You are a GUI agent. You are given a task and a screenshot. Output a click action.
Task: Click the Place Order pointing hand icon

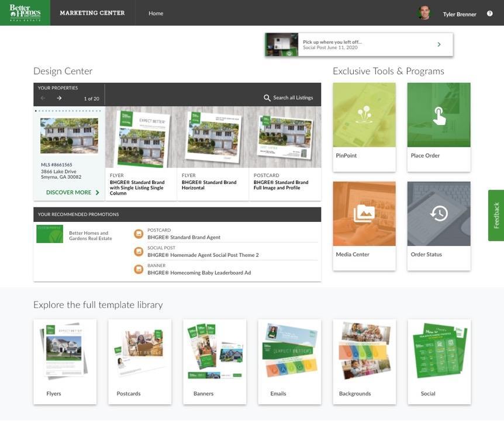439,116
